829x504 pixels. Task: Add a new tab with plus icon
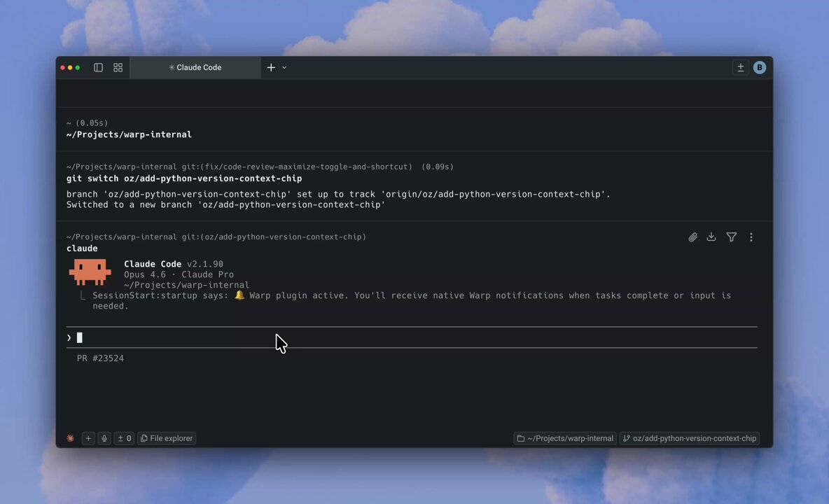271,68
